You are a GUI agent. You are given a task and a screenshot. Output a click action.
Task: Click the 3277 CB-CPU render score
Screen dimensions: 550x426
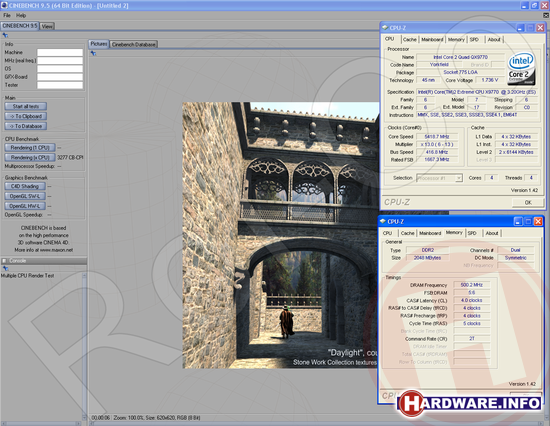coord(70,158)
